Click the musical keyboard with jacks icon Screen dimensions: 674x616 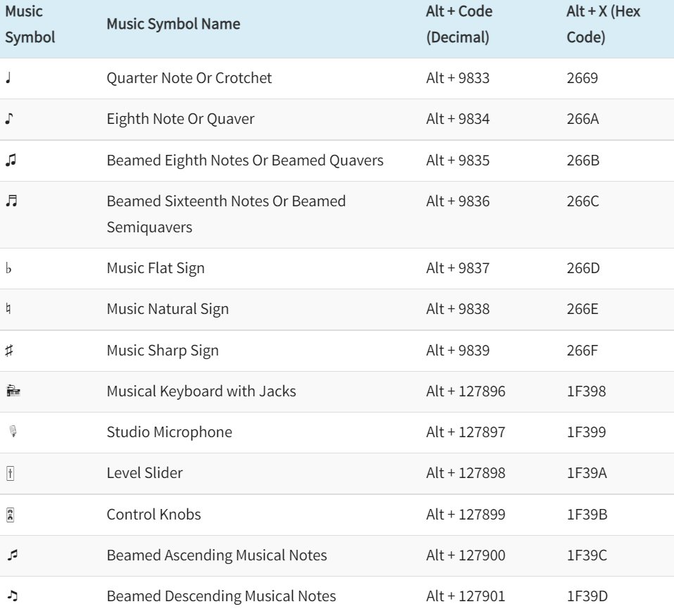pyautogui.click(x=12, y=391)
